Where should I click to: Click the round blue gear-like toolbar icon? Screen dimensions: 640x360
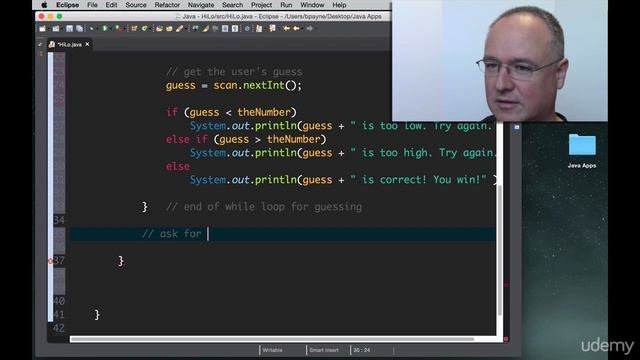click(x=247, y=29)
